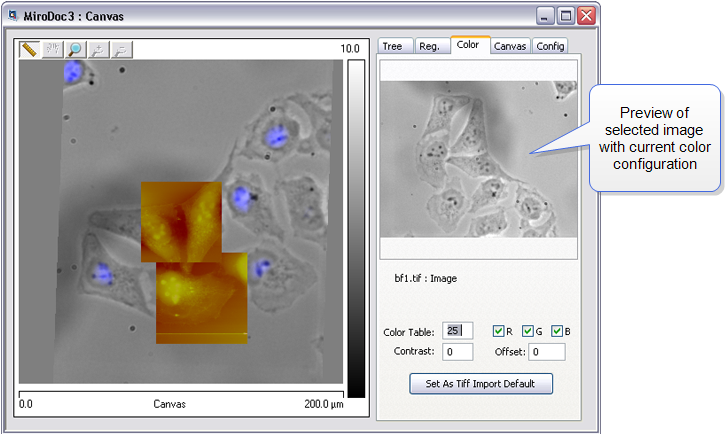Click the MiroDoc3 app icon in title bar

click(x=13, y=16)
